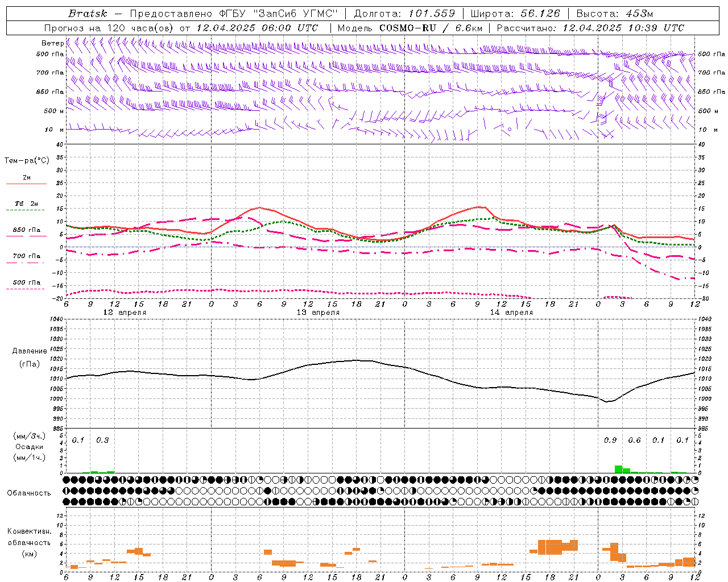Select the Осадки chart label
Screen dimensions: 728x582
pyautogui.click(x=30, y=447)
